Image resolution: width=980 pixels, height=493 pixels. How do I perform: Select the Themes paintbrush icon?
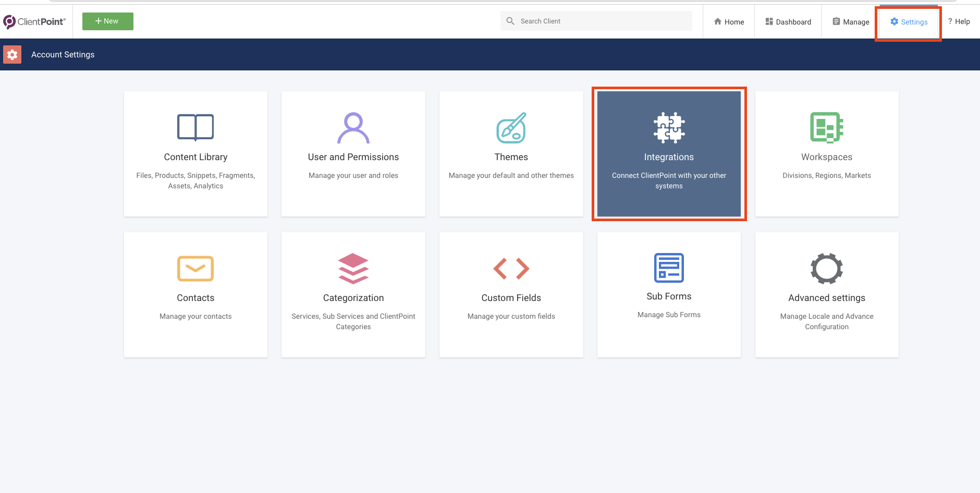511,127
